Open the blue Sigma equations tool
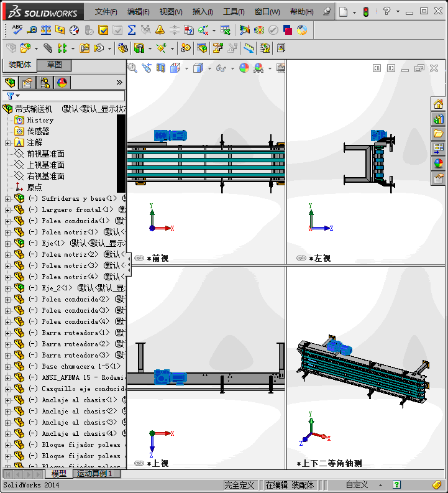Image resolution: width=448 pixels, height=493 pixels. tap(132, 30)
